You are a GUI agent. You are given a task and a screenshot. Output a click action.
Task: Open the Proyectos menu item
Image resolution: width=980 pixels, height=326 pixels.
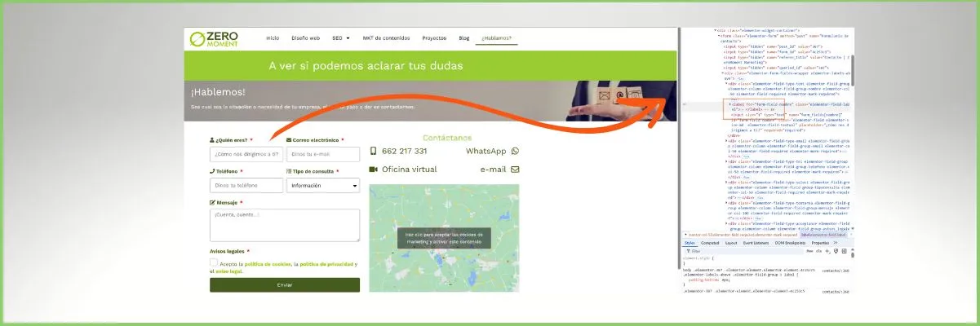click(433, 38)
